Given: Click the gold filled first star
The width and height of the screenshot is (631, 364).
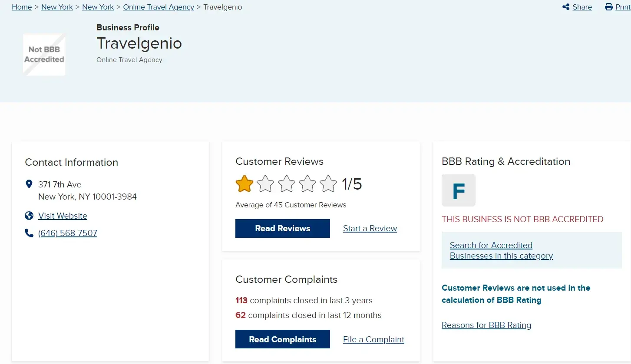Looking at the screenshot, I should [244, 184].
